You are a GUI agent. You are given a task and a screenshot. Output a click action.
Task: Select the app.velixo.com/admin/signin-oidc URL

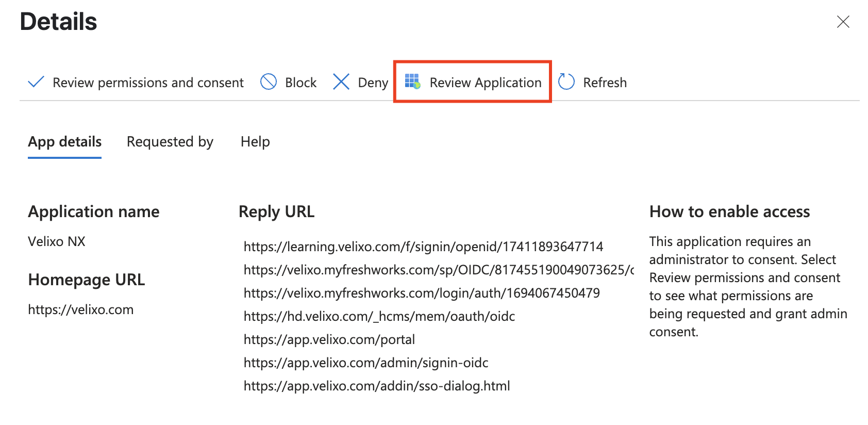click(x=366, y=363)
